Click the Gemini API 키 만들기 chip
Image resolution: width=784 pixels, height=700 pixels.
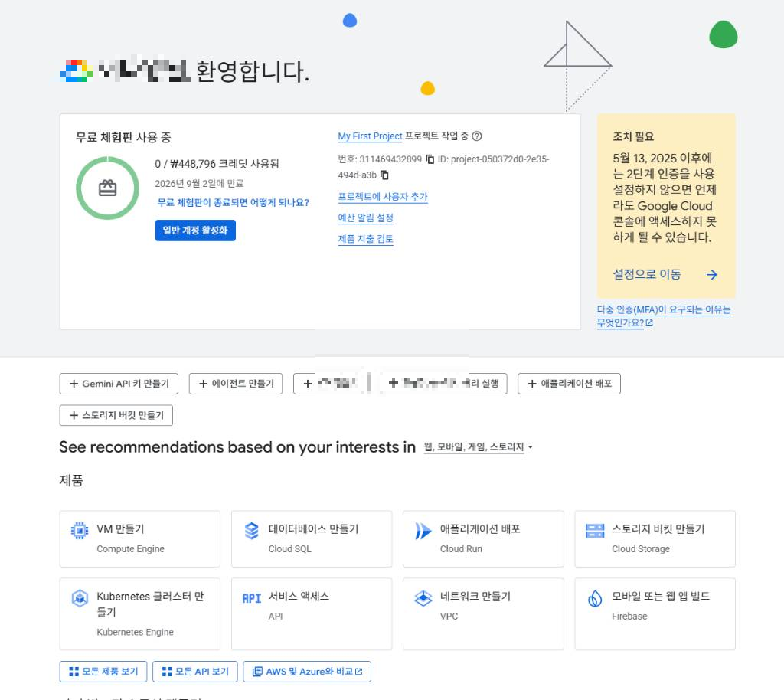(119, 384)
